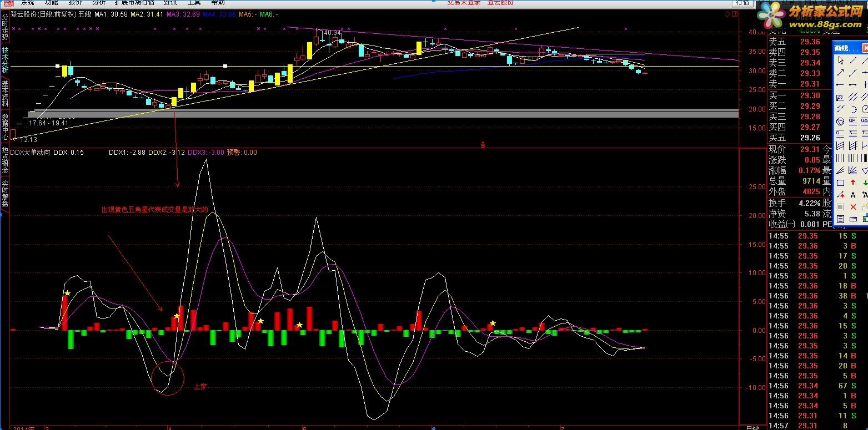
Task: Pick the percent lines tool
Action: click(853, 133)
